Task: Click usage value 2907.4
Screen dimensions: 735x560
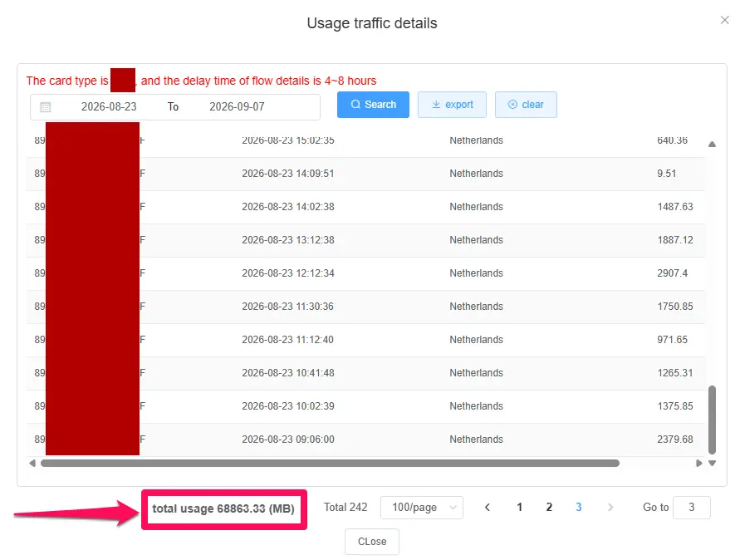Action: [672, 273]
